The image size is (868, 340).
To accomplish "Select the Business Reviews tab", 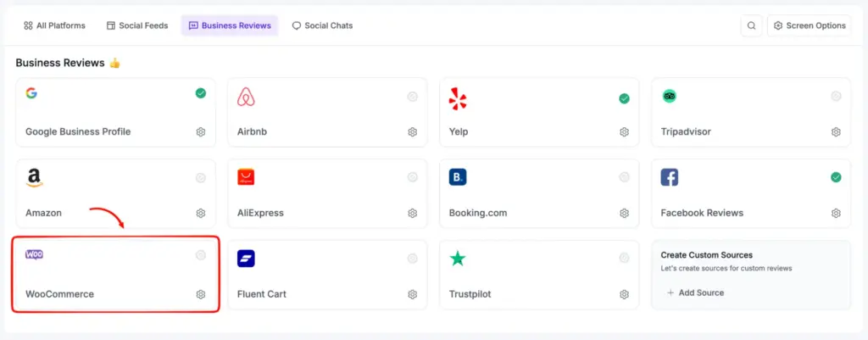I will click(230, 25).
